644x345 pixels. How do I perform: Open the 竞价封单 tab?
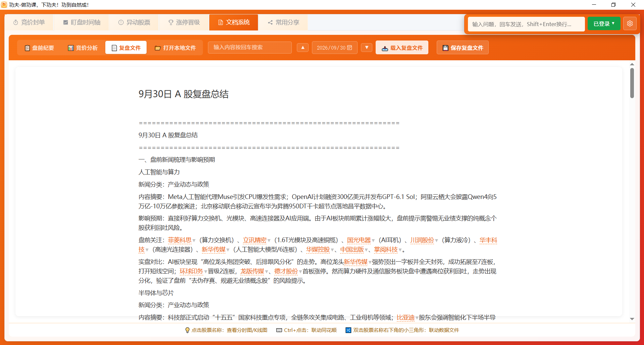click(x=29, y=22)
